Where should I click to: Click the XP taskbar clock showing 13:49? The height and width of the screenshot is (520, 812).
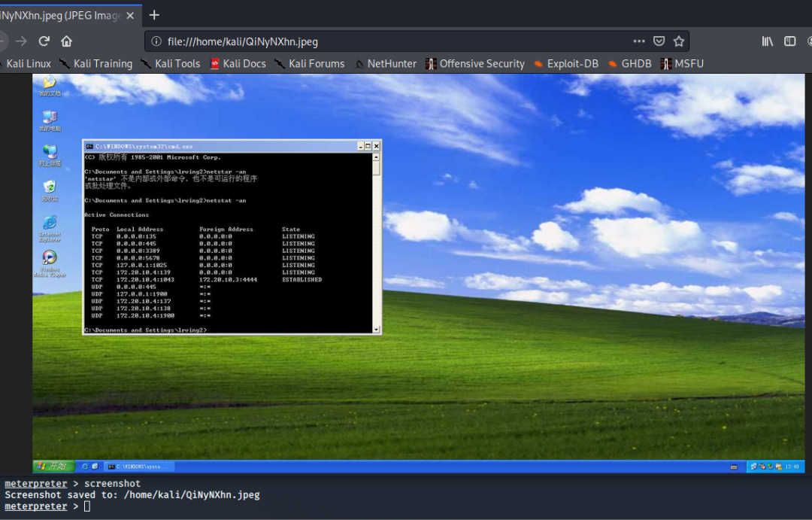pos(792,467)
